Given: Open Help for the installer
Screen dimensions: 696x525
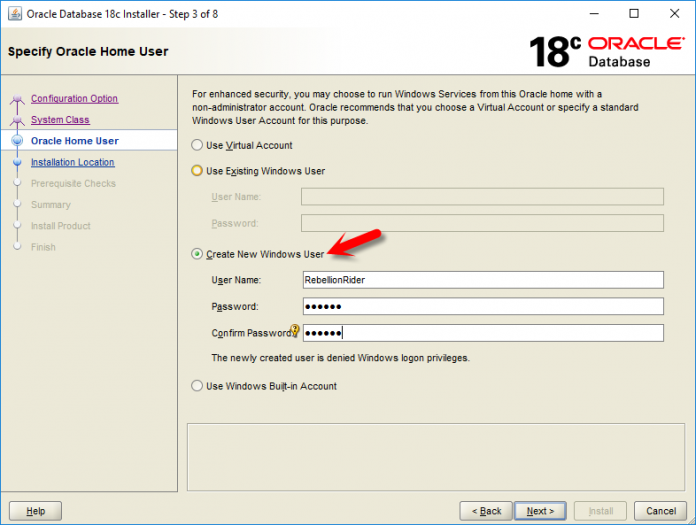Looking at the screenshot, I should [35, 511].
